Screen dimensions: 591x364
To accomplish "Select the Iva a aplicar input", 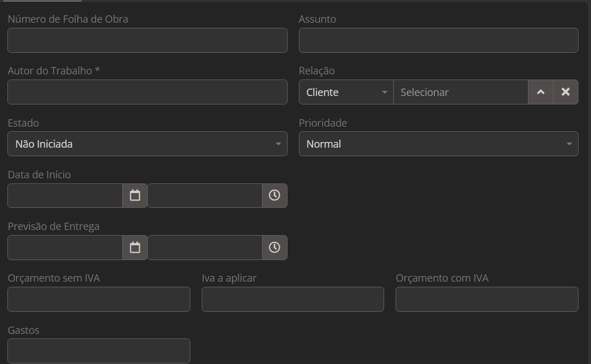I will 293,299.
